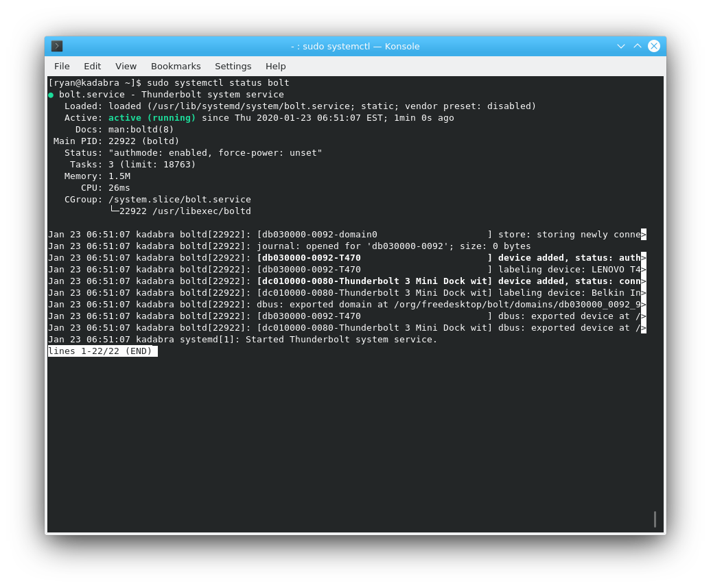
Task: Open the Bookmarks menu
Action: [x=176, y=66]
